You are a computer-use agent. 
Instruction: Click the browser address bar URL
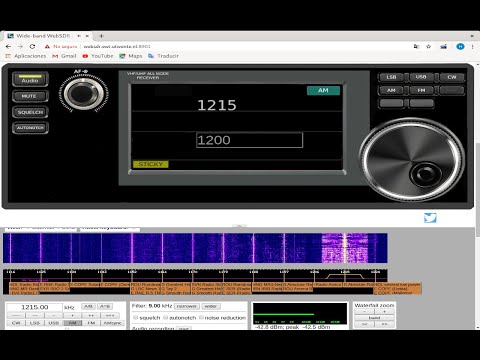[x=117, y=47]
